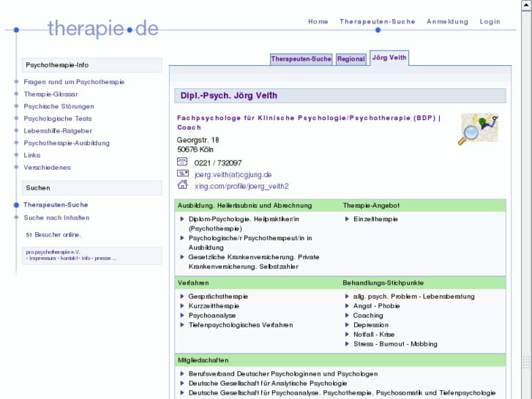Click Deutsche Gesellschaft für Analytische Psychologie text
The image size is (532, 399).
pos(268,384)
